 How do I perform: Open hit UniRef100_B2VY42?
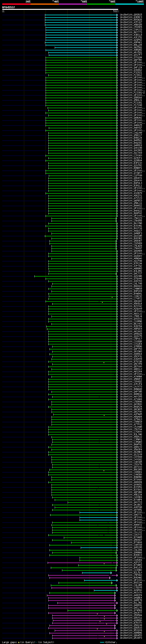(x=131, y=306)
